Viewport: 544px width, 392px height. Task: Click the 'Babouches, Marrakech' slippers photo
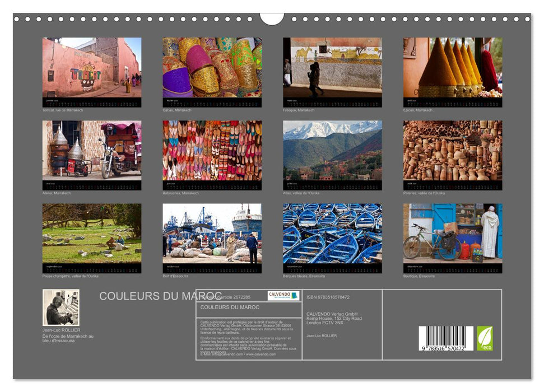coord(210,151)
